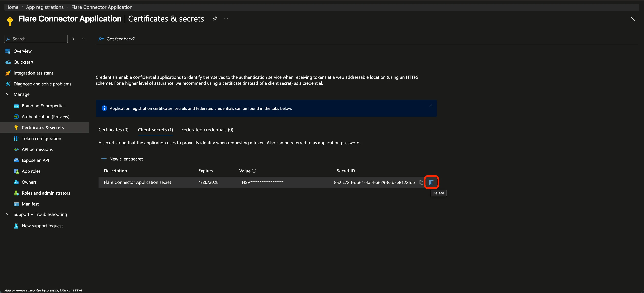Pin the Certificates & secrets page

(x=215, y=19)
